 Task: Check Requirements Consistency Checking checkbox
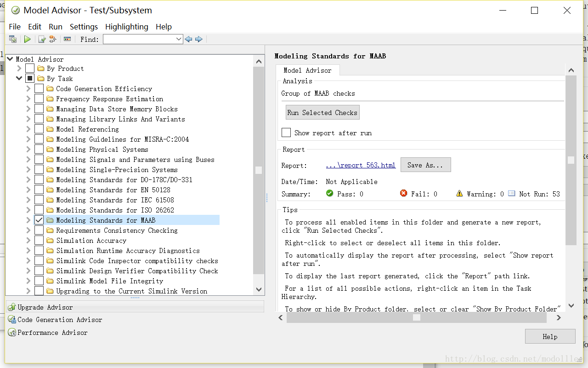point(39,230)
